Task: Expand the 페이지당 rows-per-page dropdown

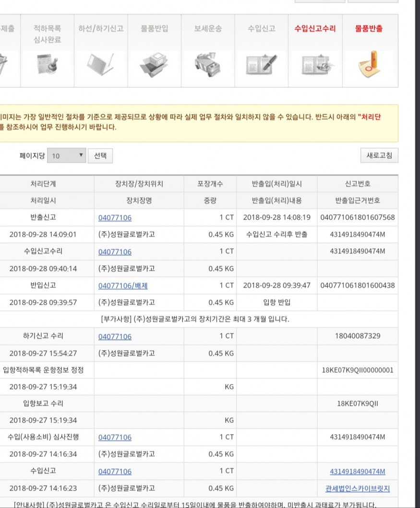Action: (67, 156)
